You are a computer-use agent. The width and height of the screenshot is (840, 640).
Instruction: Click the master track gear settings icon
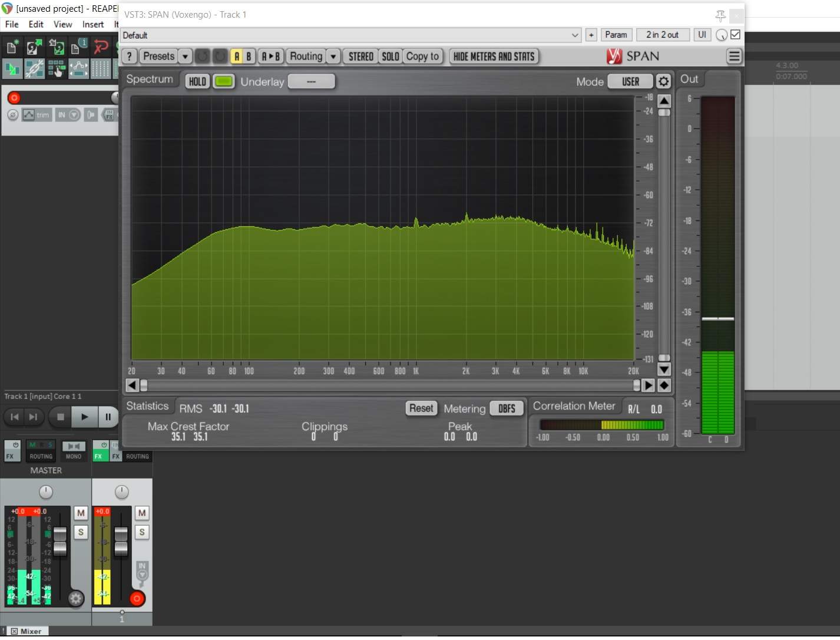76,599
